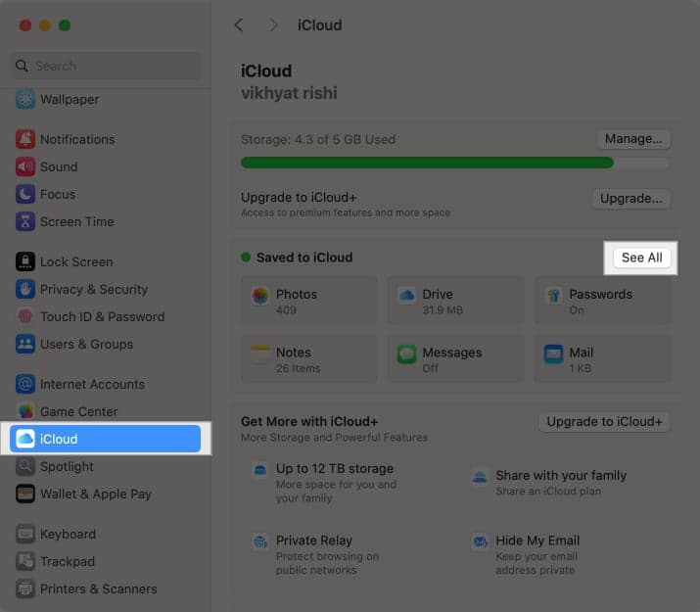700x612 pixels.
Task: Select the Spotlight magnifier icon
Action: point(25,466)
